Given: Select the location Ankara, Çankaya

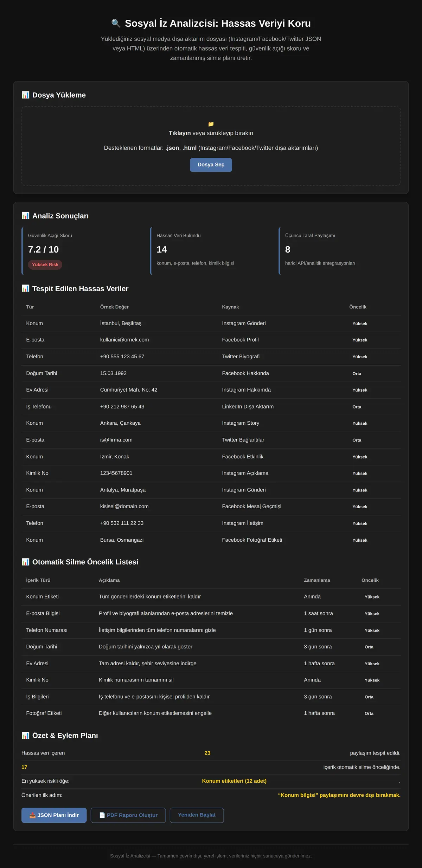Looking at the screenshot, I should point(120,423).
